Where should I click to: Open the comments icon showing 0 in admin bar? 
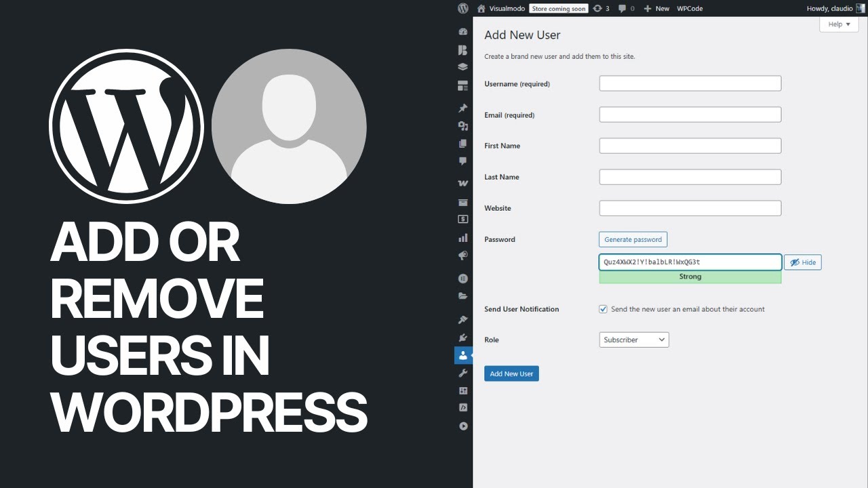point(627,8)
